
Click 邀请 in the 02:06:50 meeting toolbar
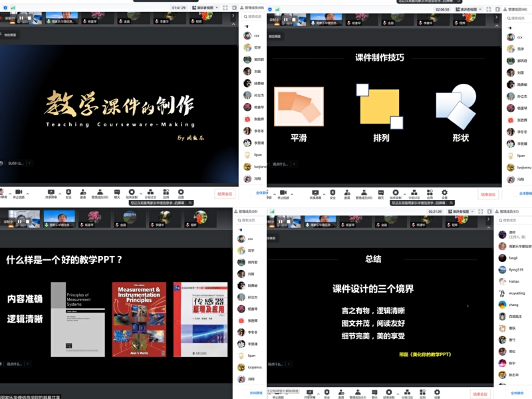coord(347,194)
